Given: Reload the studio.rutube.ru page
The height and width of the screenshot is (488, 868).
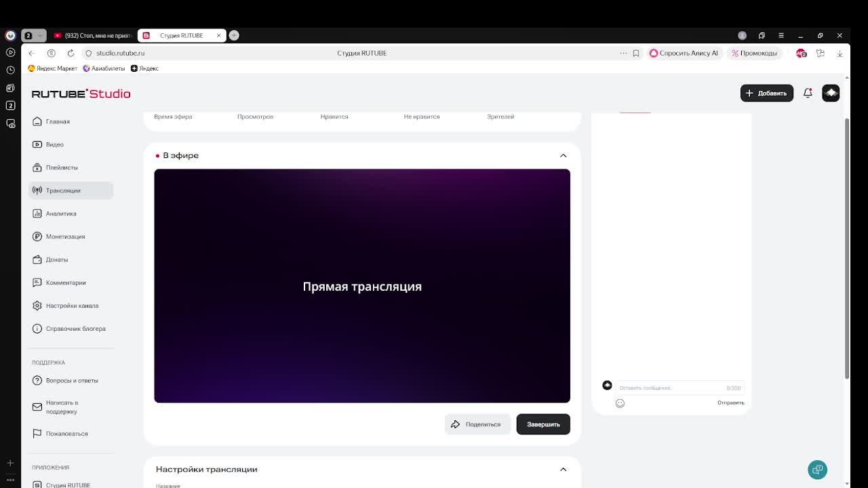Looking at the screenshot, I should [x=71, y=53].
